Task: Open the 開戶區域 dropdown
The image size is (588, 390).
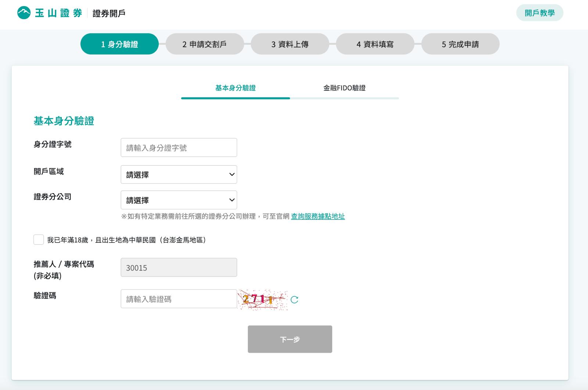Action: point(179,175)
